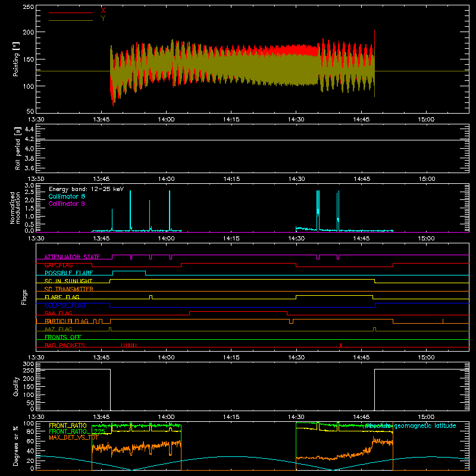Click the cyan 'Collimator 8' legend label
This screenshot has height=476, width=476.
coord(67,196)
